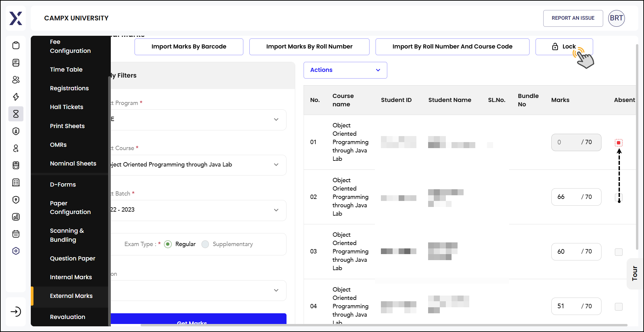The width and height of the screenshot is (644, 332).
Task: Open Scanning & Bundling
Action: pyautogui.click(x=67, y=235)
